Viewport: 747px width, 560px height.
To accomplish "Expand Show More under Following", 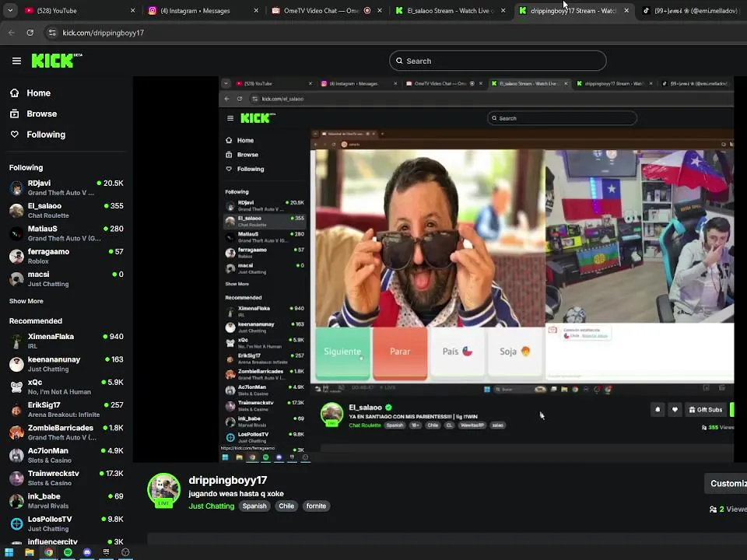I will (x=26, y=301).
